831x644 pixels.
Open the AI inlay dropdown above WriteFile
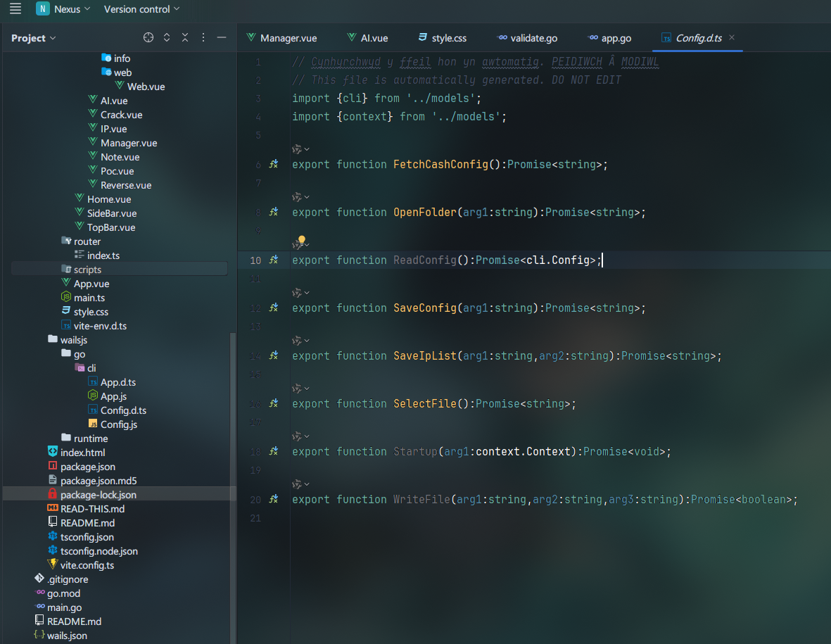click(x=300, y=484)
